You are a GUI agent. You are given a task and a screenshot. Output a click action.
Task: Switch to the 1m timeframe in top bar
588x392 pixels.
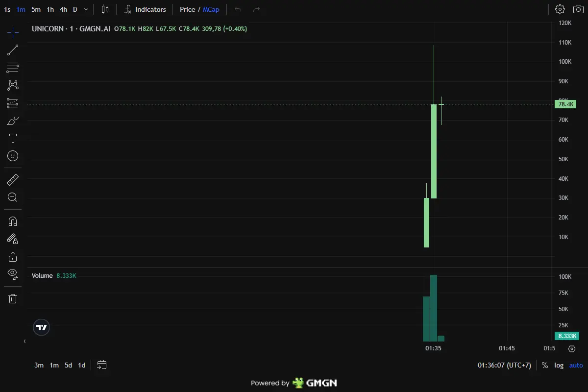(21, 9)
